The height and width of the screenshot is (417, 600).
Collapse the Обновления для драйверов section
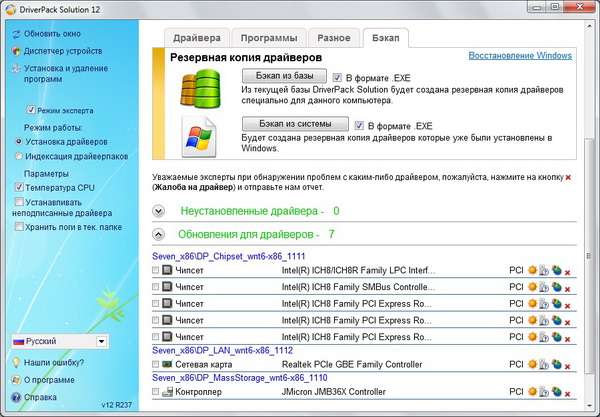[x=158, y=234]
